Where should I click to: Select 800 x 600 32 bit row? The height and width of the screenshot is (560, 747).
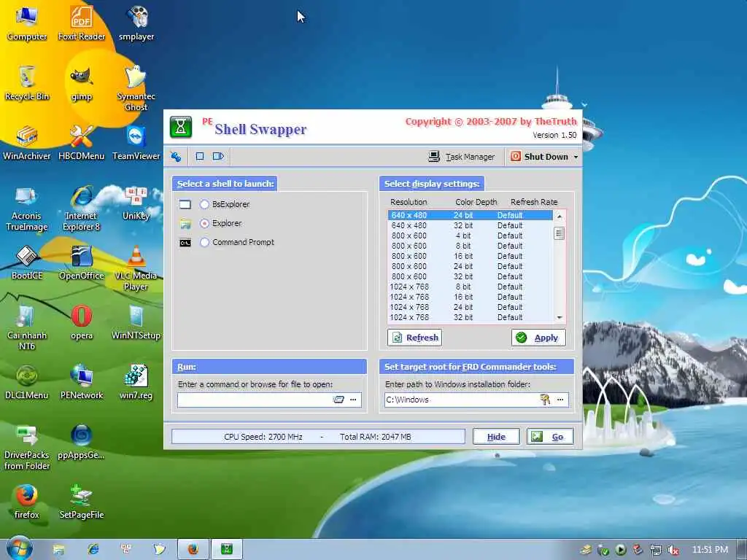(471, 276)
